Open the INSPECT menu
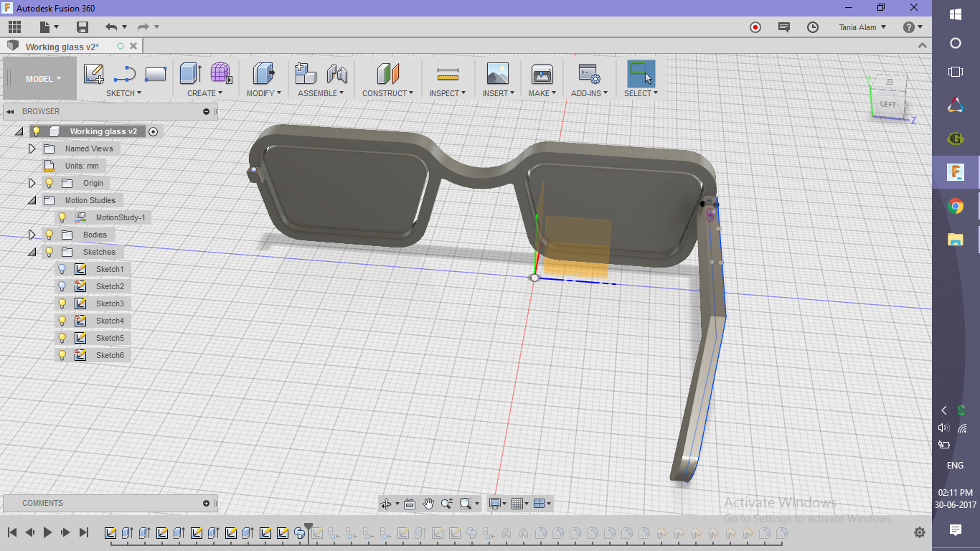Viewport: 980px width, 551px height. click(448, 93)
